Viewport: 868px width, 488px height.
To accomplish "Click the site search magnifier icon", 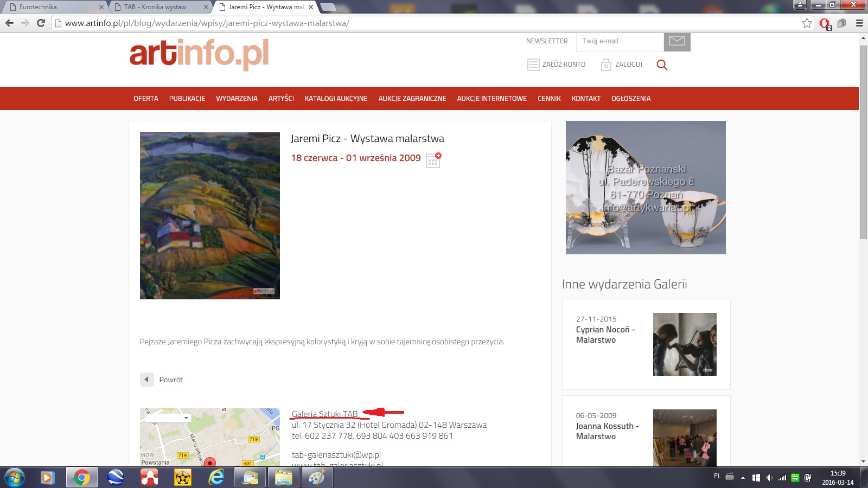I will coord(662,65).
